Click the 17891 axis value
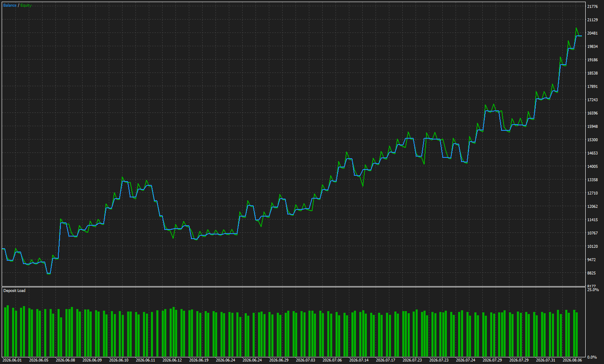This screenshot has width=604, height=364. click(592, 87)
